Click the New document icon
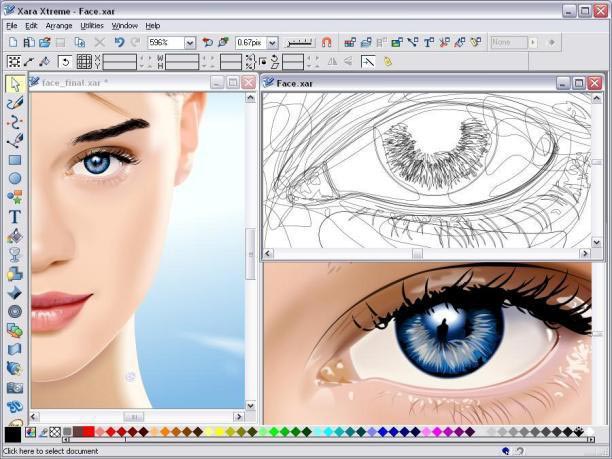The image size is (612, 459). (x=12, y=43)
